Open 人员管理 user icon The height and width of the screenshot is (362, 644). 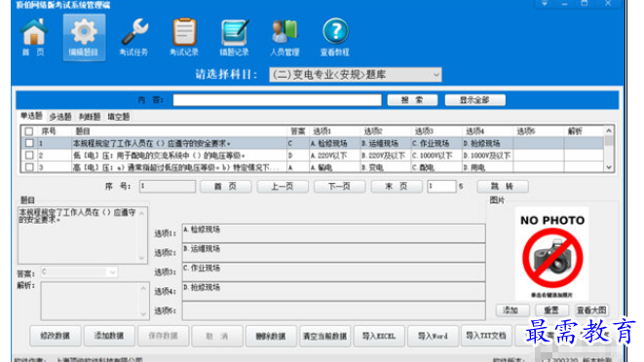[x=284, y=38]
